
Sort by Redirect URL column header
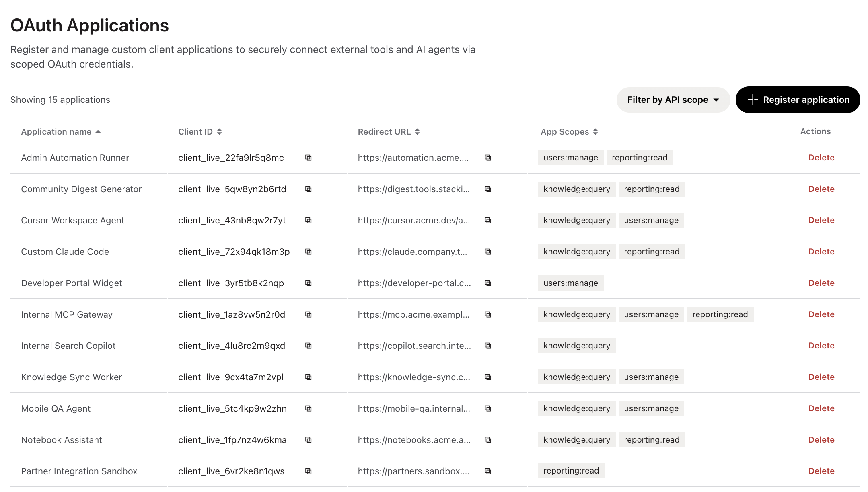tap(389, 132)
